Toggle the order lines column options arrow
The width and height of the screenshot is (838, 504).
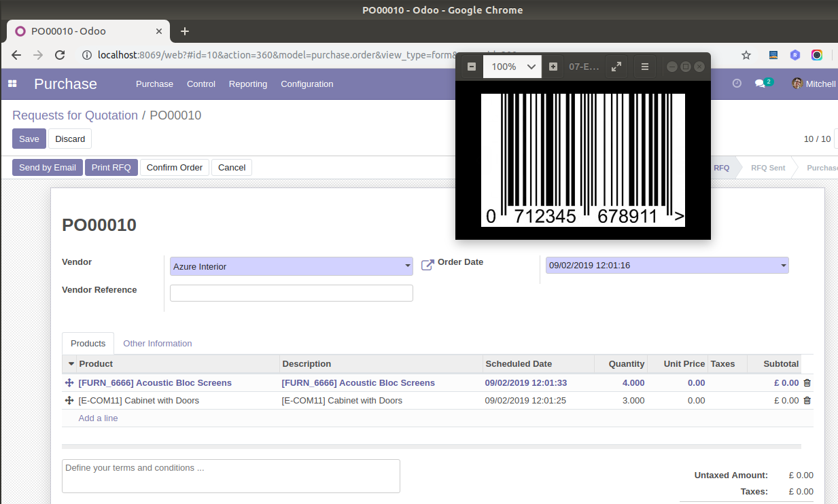click(71, 364)
